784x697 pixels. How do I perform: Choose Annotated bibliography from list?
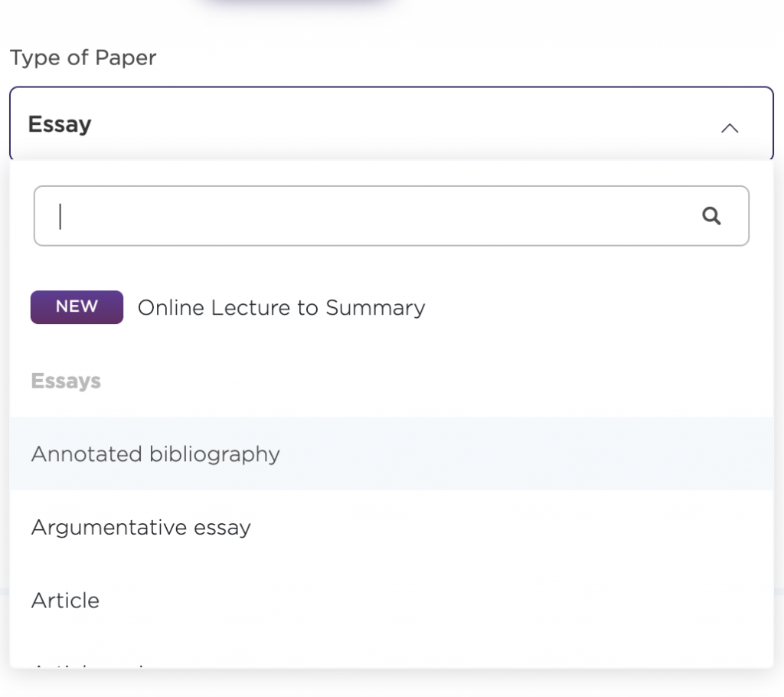pyautogui.click(x=391, y=454)
